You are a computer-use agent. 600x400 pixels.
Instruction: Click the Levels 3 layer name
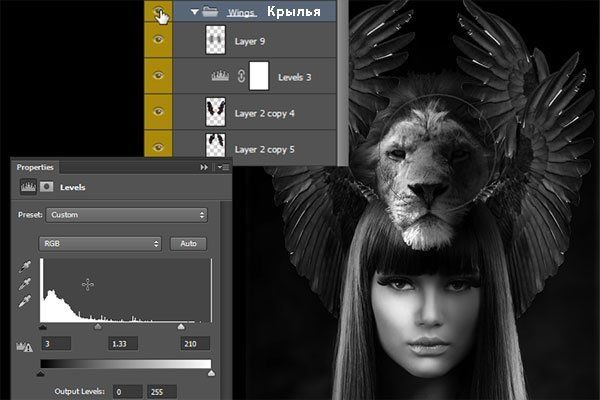click(x=295, y=77)
